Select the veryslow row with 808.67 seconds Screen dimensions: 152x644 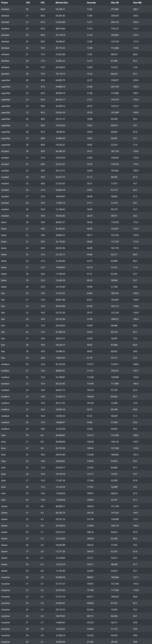click(x=76, y=577)
